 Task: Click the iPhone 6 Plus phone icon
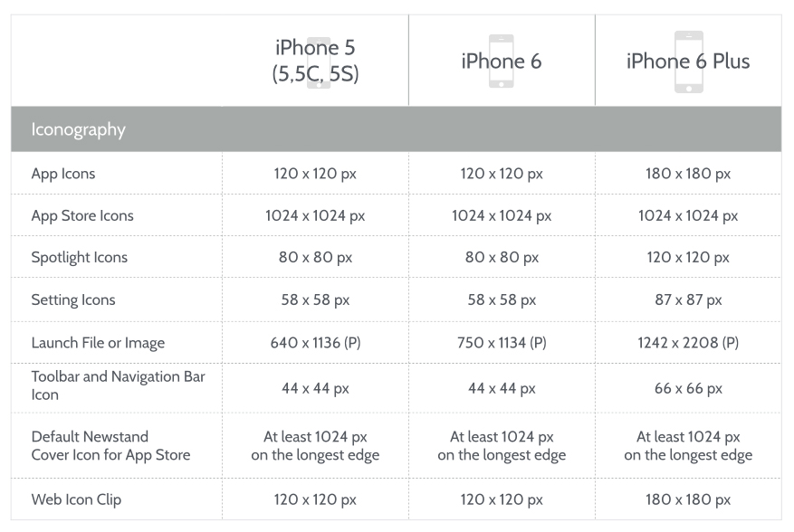[x=688, y=61]
